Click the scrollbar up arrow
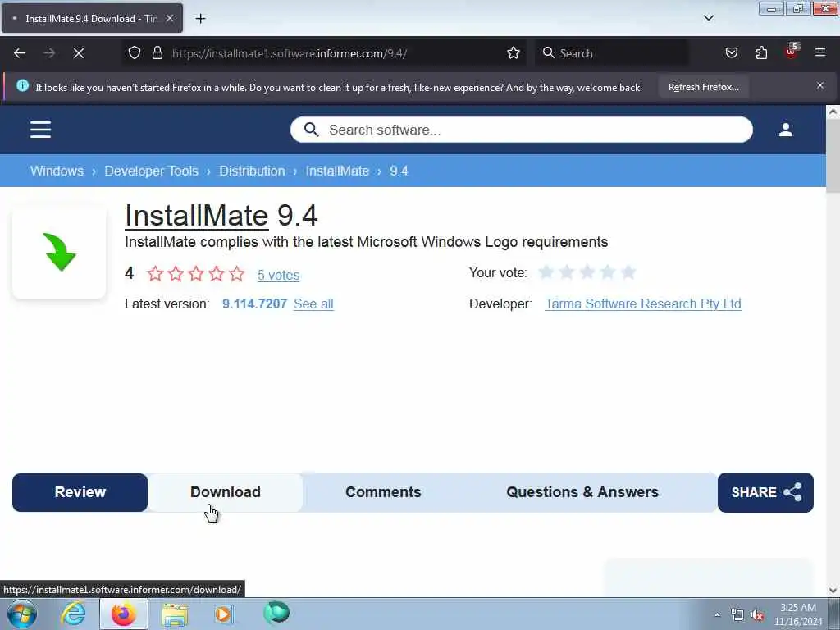The height and width of the screenshot is (630, 840). pyautogui.click(x=833, y=112)
